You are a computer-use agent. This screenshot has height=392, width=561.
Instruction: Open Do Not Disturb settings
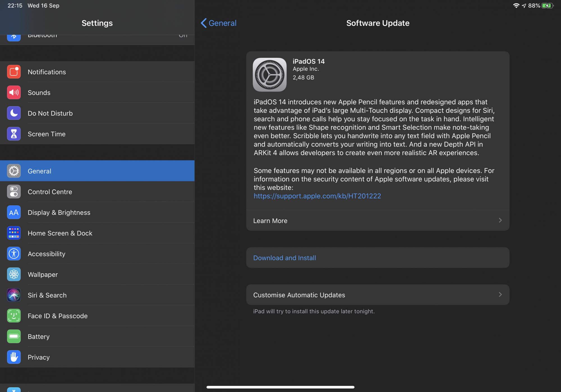pyautogui.click(x=97, y=113)
